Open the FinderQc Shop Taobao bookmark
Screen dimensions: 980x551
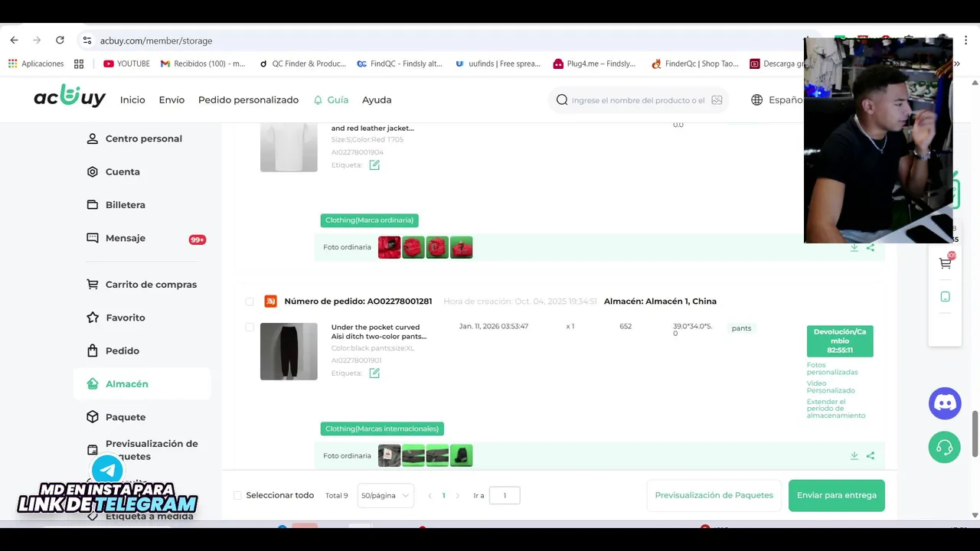[695, 64]
